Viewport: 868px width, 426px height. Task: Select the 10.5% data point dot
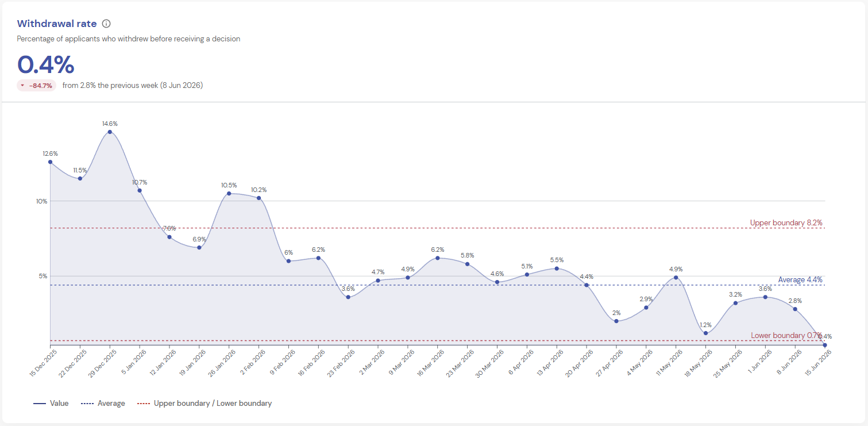[x=229, y=193]
